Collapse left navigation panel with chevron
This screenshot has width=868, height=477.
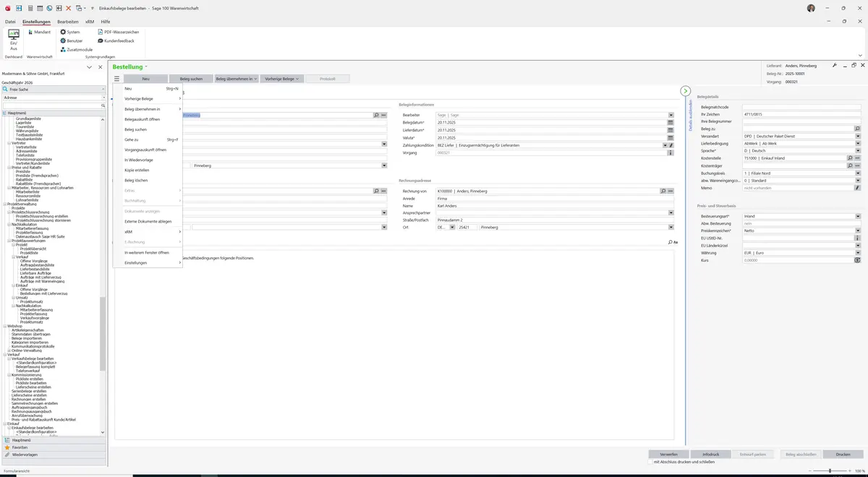[x=90, y=67]
